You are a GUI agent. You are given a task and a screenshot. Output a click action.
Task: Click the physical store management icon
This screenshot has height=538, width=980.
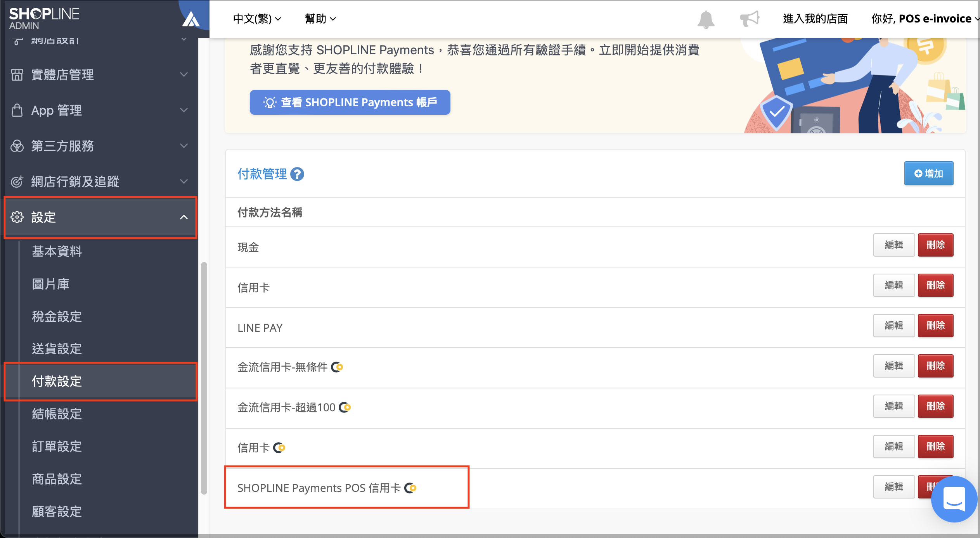click(x=17, y=74)
